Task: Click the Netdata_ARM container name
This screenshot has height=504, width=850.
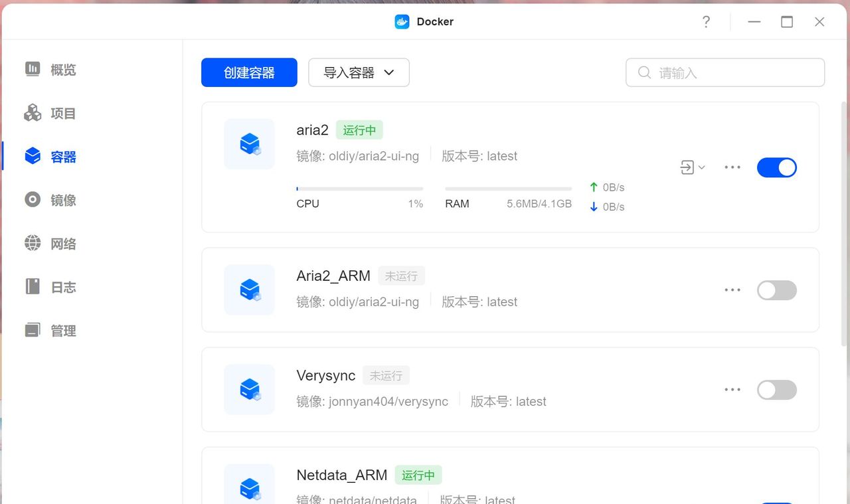Action: pos(342,475)
